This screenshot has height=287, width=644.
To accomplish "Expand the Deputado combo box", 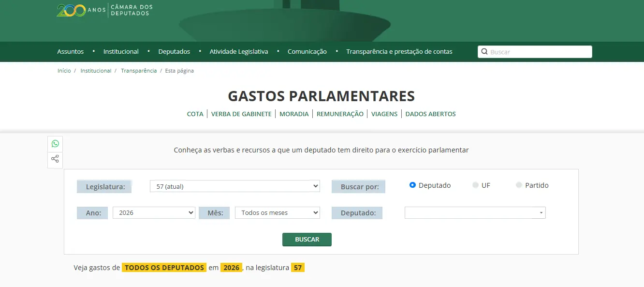I will pos(475,212).
